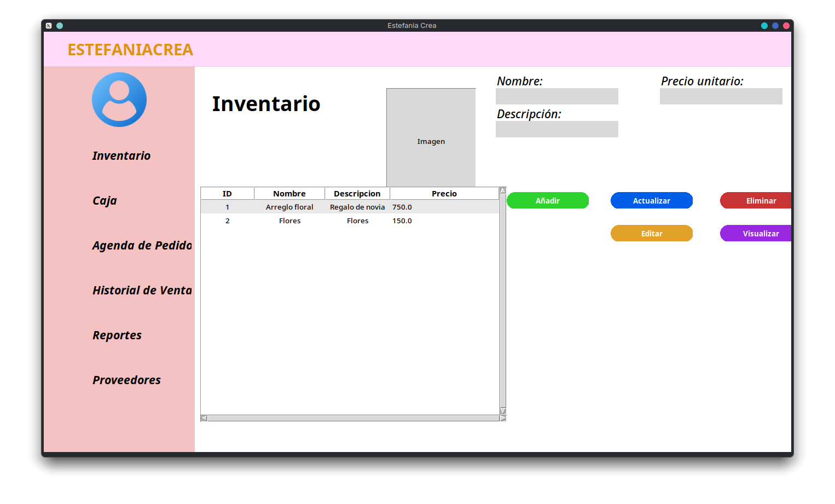Click the blue Actualizar button

coord(652,201)
